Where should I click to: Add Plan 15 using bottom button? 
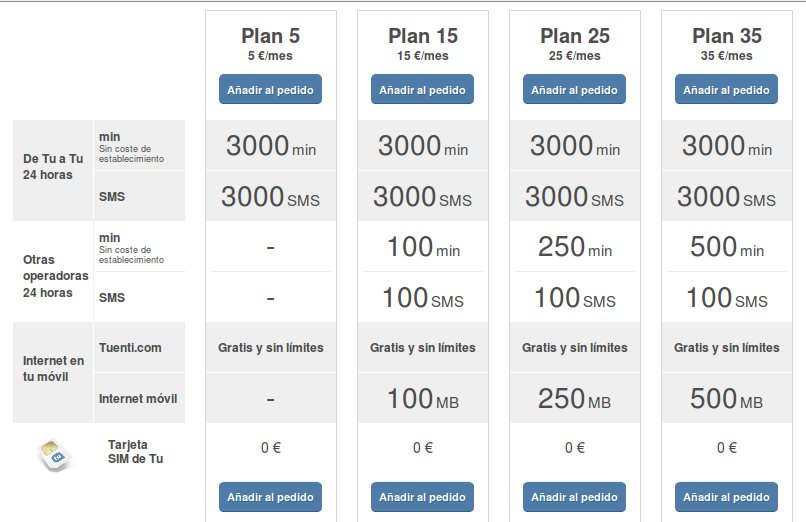[423, 497]
